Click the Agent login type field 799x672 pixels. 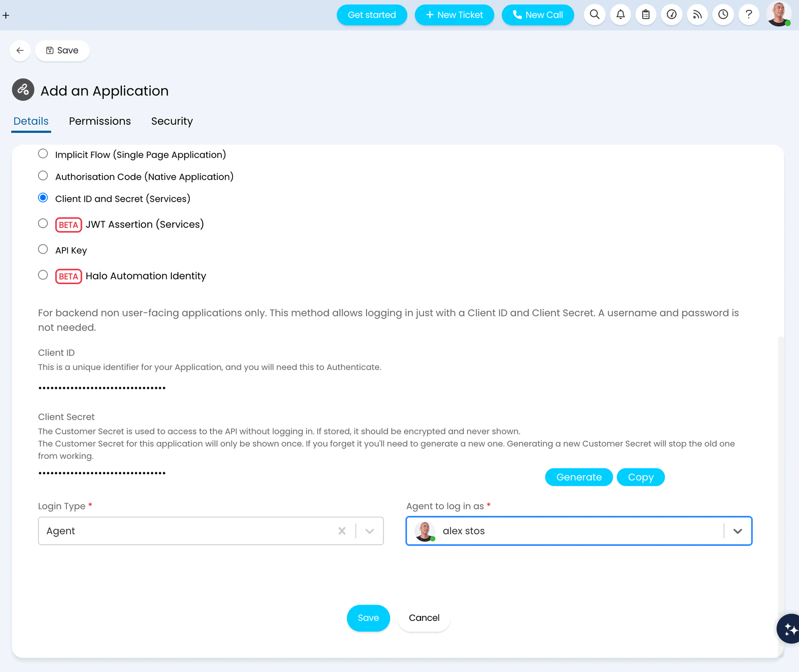211,531
